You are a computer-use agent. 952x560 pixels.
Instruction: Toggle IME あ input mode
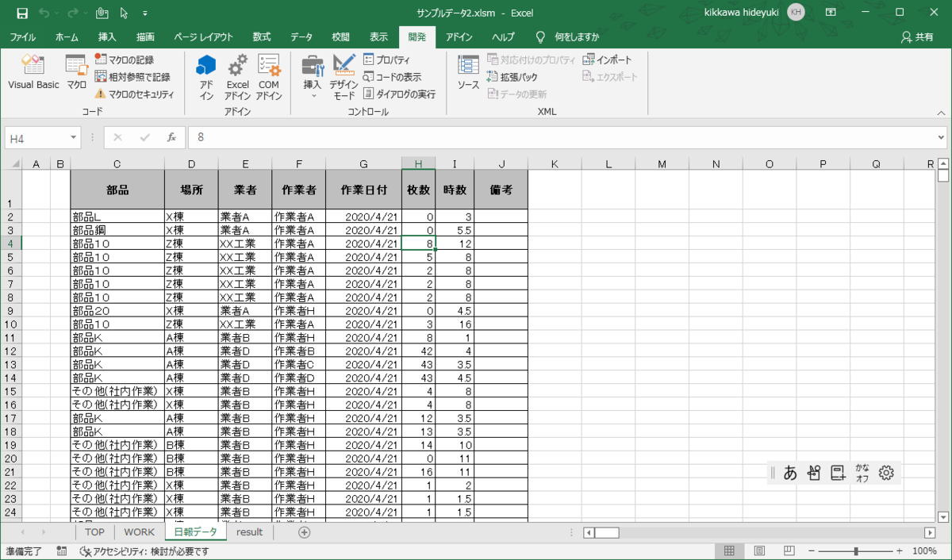tap(790, 474)
